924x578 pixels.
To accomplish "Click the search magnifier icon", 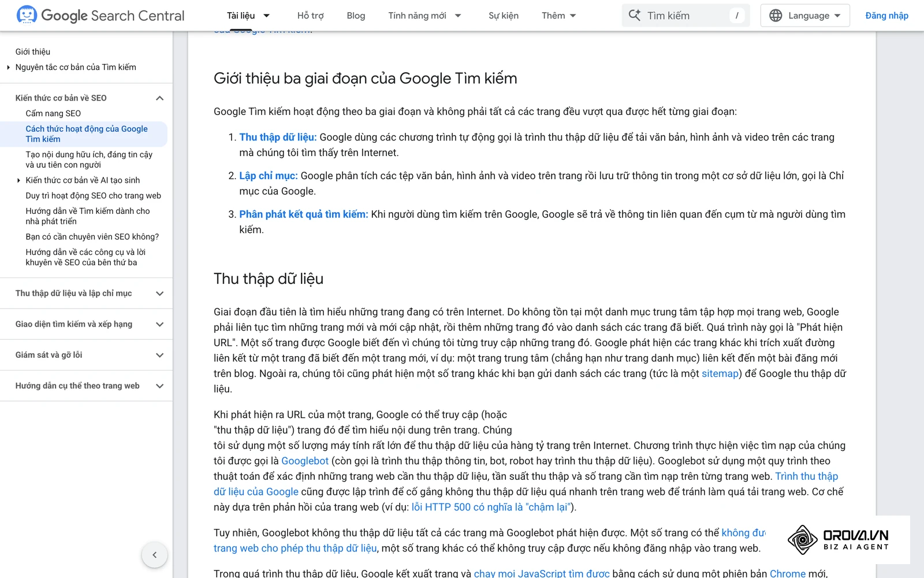I will [x=635, y=16].
